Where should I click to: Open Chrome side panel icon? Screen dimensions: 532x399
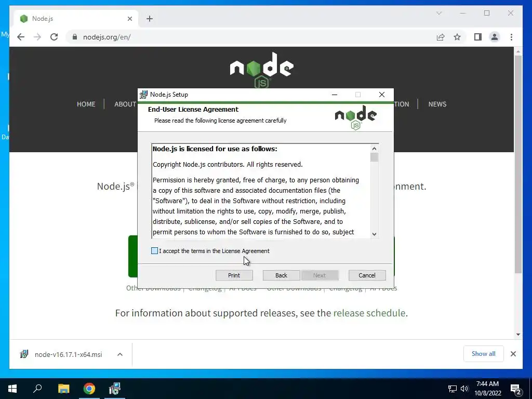[x=478, y=37]
